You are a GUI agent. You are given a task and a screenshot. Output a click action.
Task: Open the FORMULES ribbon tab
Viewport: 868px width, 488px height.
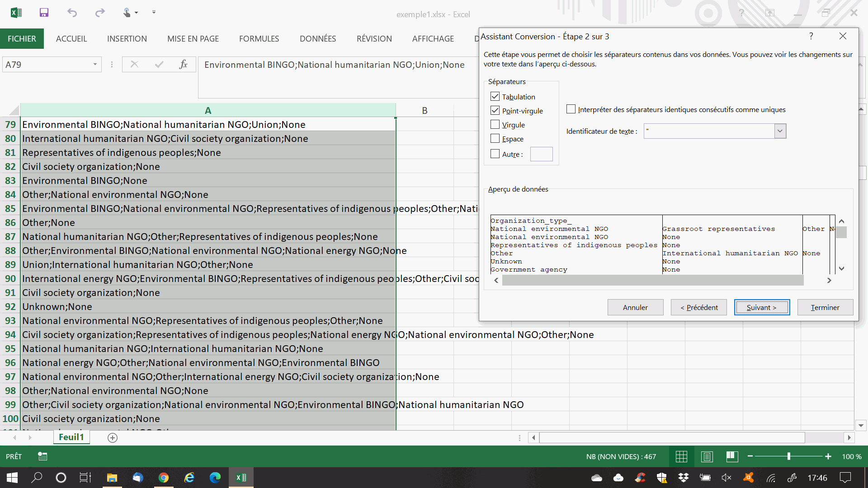pos(259,39)
